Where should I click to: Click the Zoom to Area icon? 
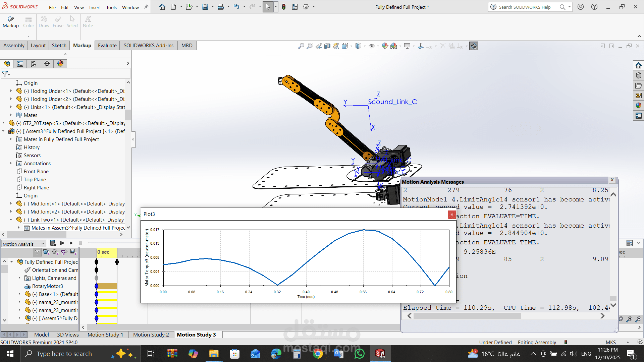pos(310,46)
